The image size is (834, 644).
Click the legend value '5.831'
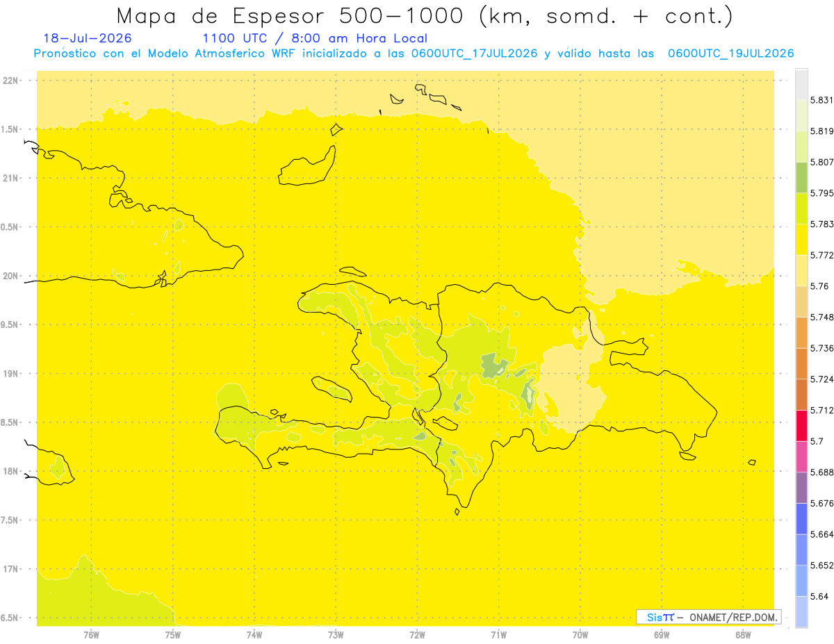(x=822, y=100)
